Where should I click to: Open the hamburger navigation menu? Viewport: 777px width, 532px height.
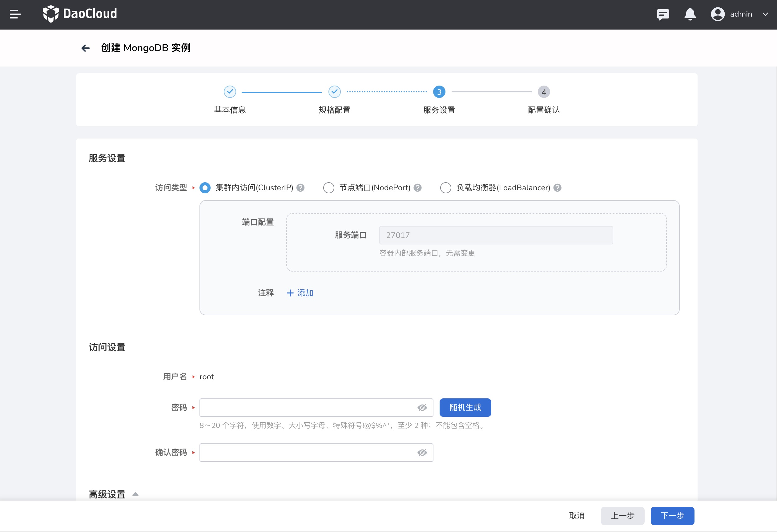pos(15,14)
